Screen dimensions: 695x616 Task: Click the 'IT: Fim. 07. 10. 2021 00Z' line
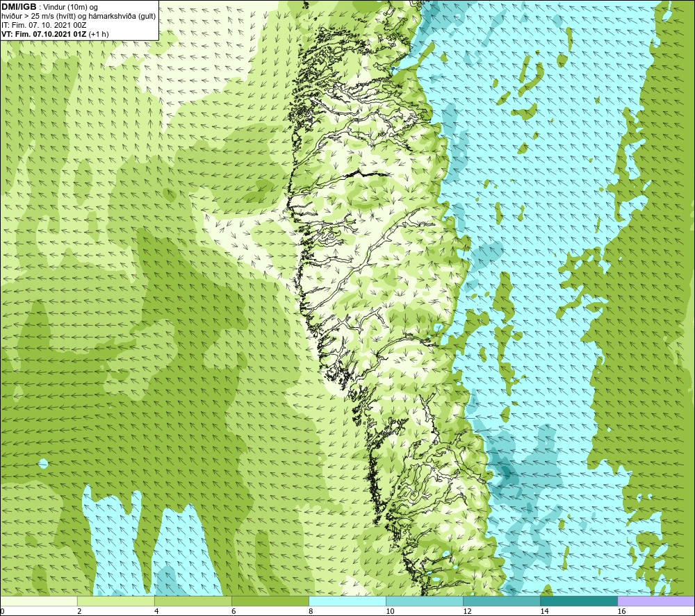44,25
